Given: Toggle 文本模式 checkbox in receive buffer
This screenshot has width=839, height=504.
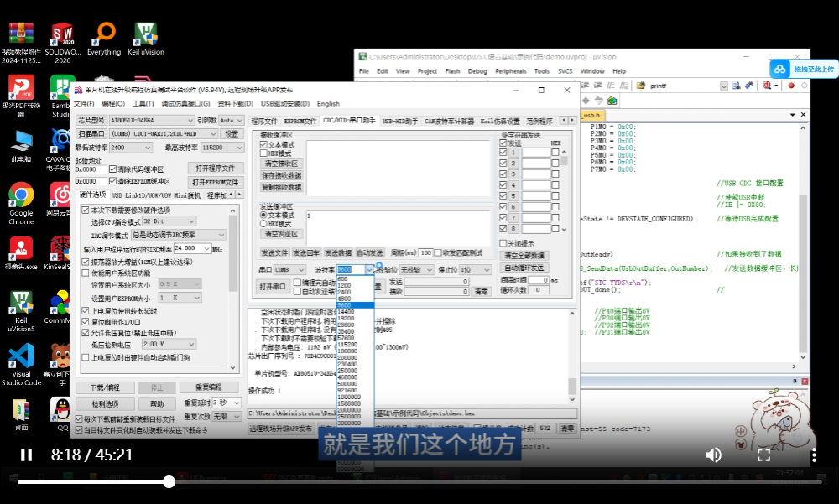Looking at the screenshot, I should (x=263, y=145).
